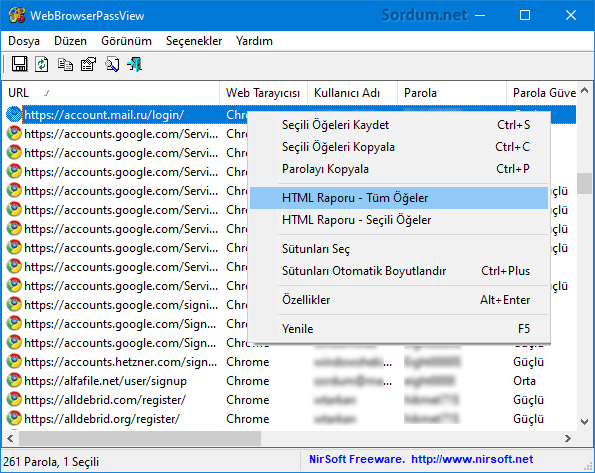
Task: Click the horizontal scrollbar left arrow
Action: [x=10, y=438]
